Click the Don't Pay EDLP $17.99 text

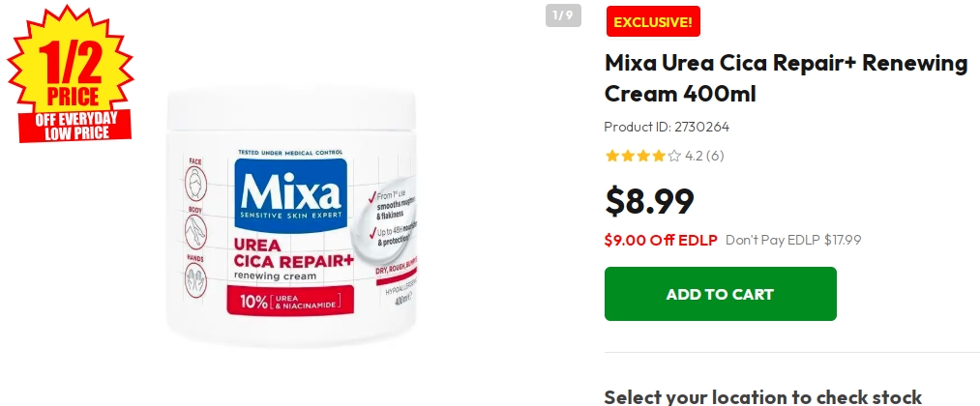793,240
